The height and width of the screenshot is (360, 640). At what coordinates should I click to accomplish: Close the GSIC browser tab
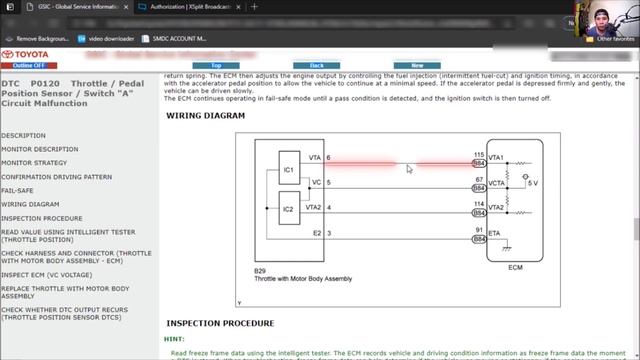coord(126,7)
